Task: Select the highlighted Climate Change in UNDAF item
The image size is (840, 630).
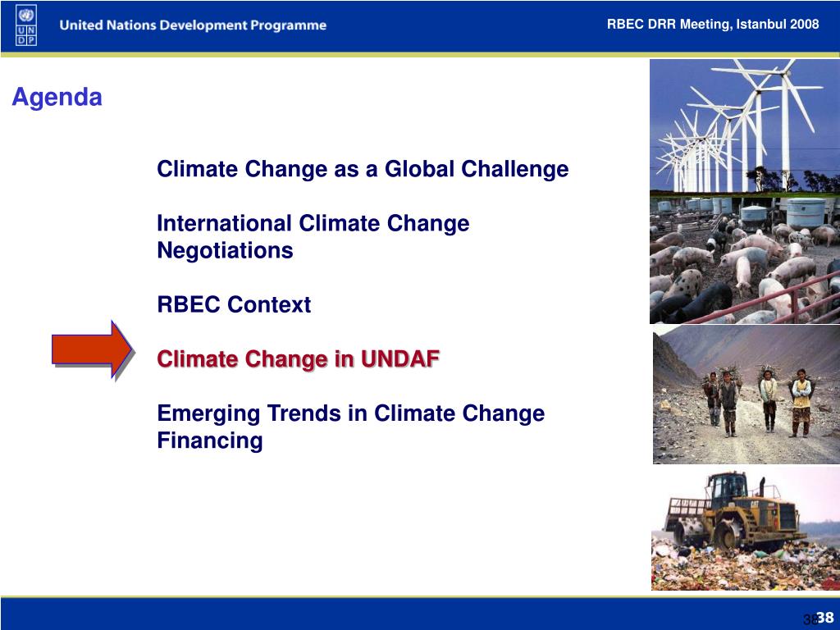Action: (x=299, y=359)
